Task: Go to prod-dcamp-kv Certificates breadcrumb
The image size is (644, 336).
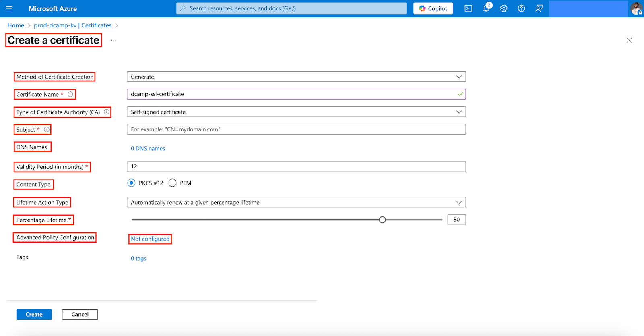Action: [73, 25]
